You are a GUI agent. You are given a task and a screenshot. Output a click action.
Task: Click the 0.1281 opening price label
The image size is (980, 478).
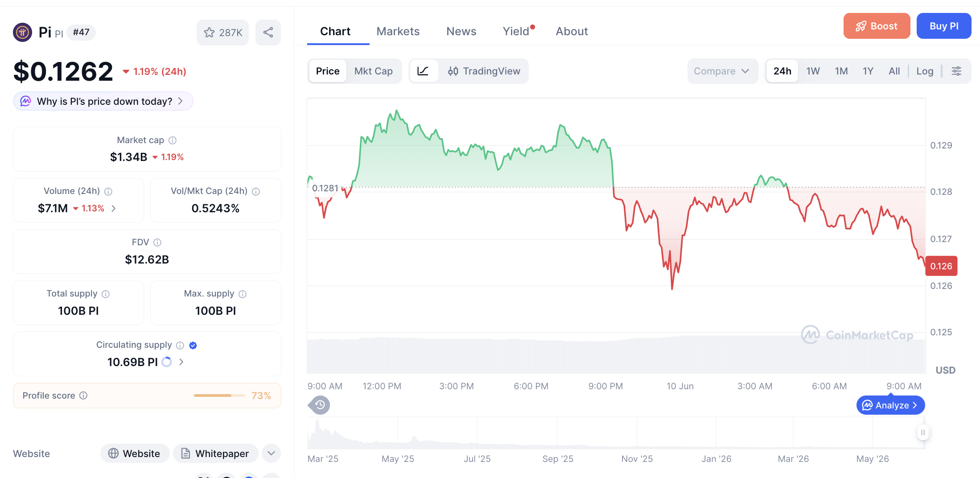[x=325, y=188]
